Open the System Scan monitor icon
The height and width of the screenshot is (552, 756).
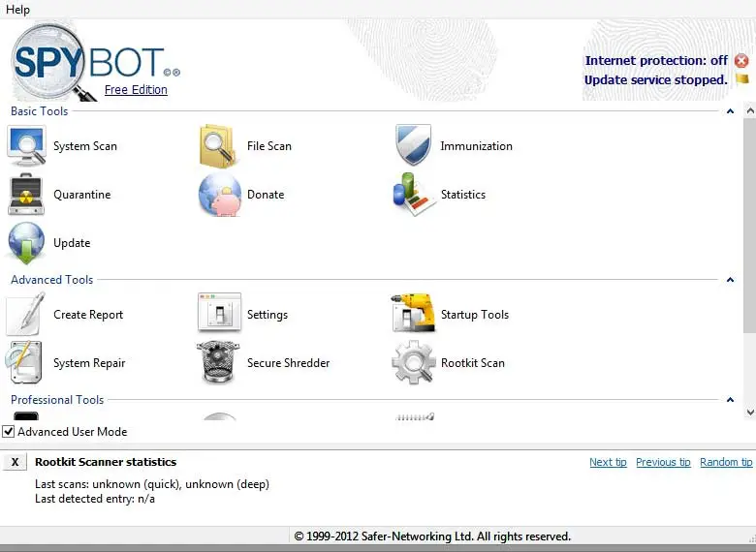(26, 146)
